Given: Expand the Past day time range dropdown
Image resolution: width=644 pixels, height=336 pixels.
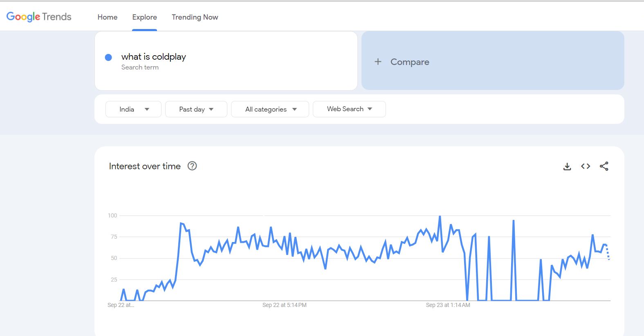Looking at the screenshot, I should [196, 109].
